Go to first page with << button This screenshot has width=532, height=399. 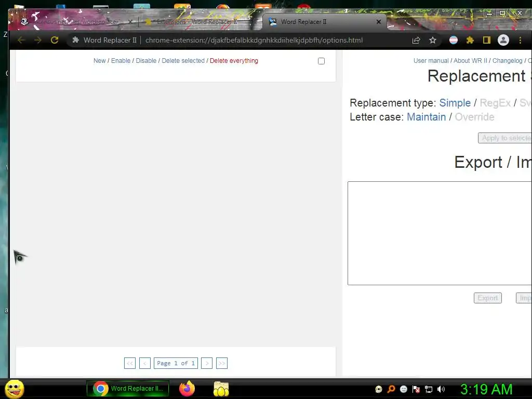130,363
